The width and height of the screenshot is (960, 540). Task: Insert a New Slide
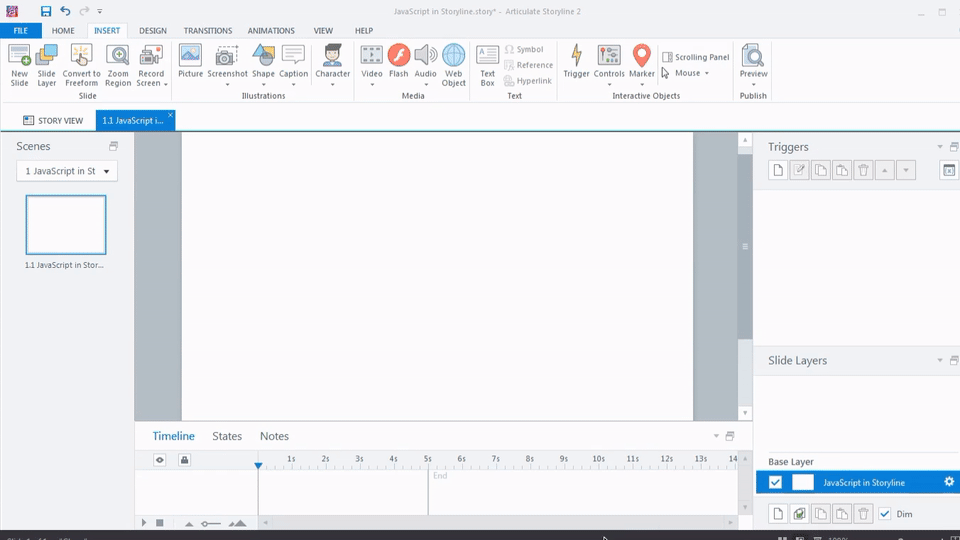[x=19, y=65]
